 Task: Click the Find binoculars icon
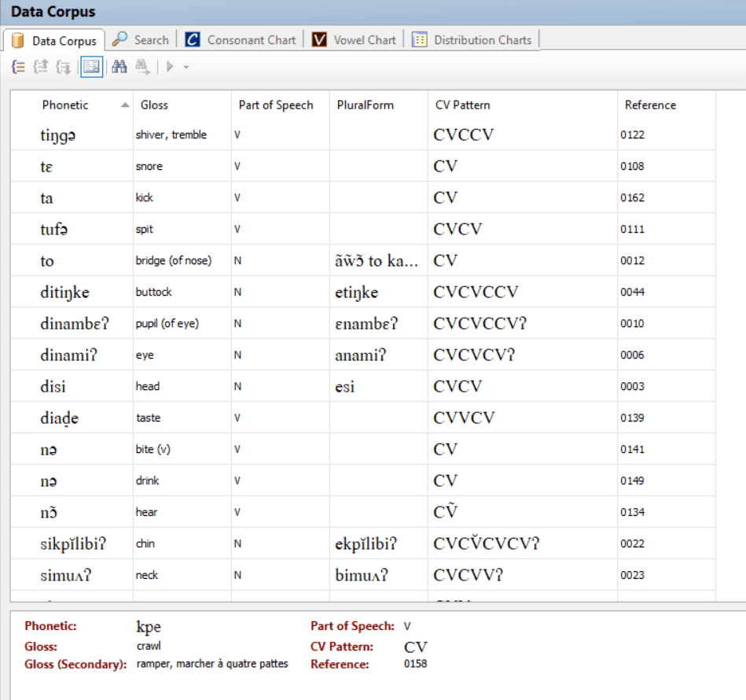point(118,67)
